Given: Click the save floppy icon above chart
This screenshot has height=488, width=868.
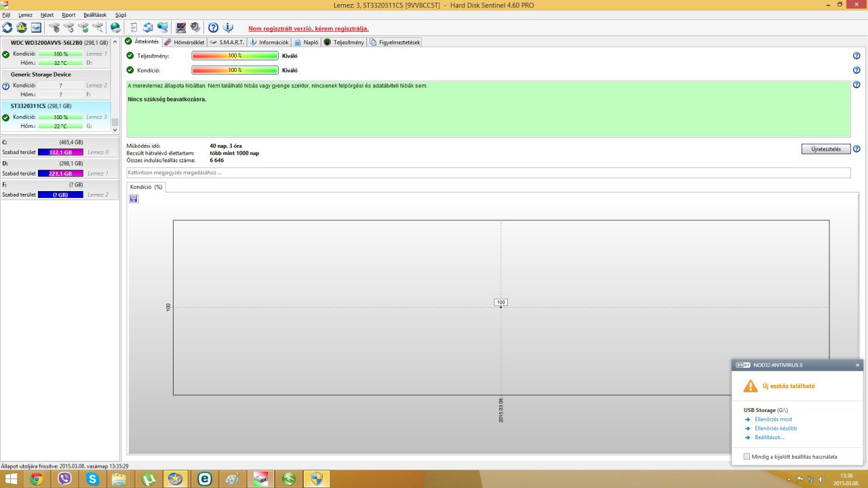Looking at the screenshot, I should coord(134,199).
